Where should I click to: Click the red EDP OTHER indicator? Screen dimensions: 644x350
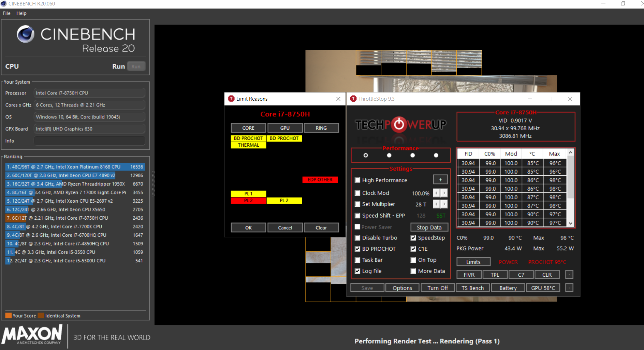pyautogui.click(x=320, y=180)
